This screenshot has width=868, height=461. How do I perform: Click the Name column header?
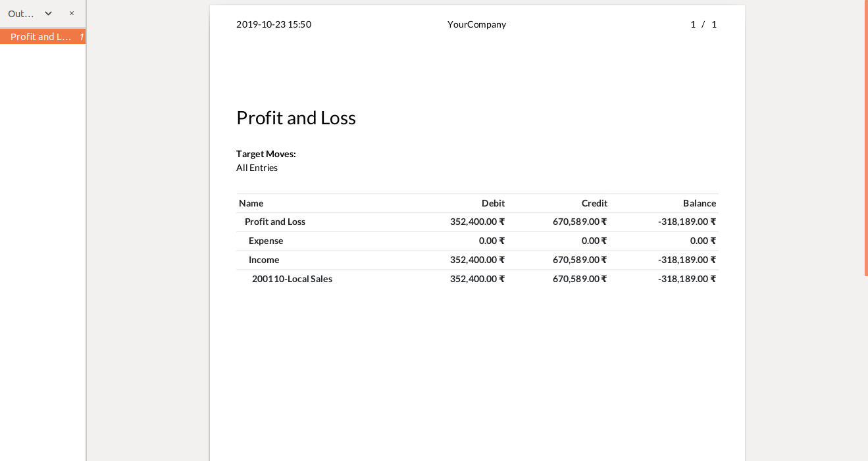click(x=251, y=203)
